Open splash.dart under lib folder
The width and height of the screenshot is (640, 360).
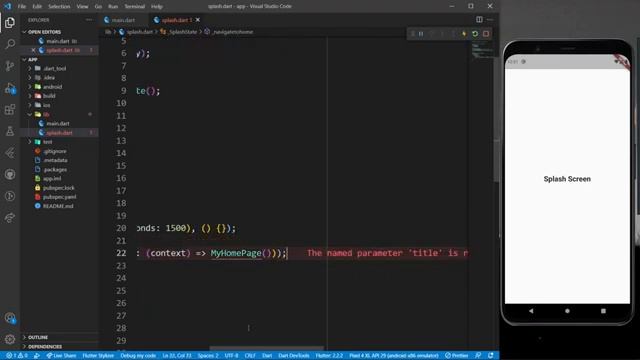pyautogui.click(x=59, y=133)
